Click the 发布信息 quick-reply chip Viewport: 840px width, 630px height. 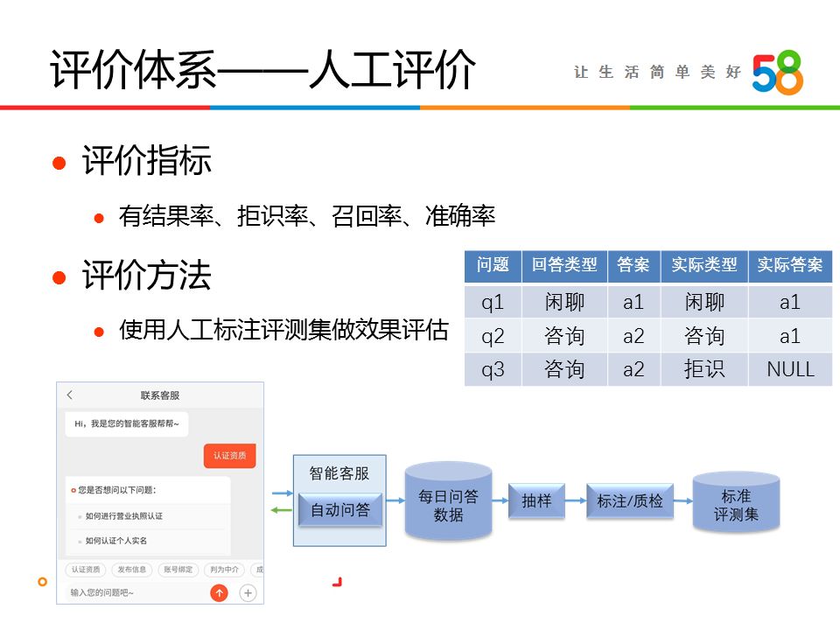[x=132, y=570]
